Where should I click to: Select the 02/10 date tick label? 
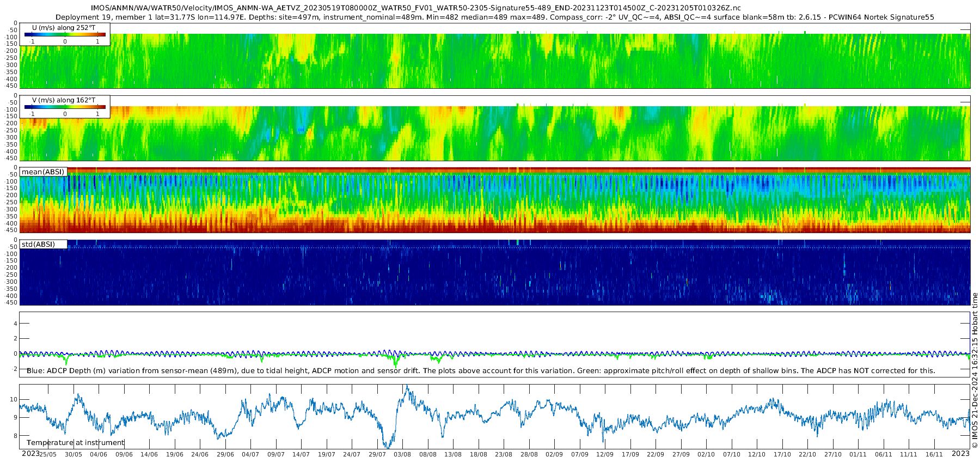point(706,454)
